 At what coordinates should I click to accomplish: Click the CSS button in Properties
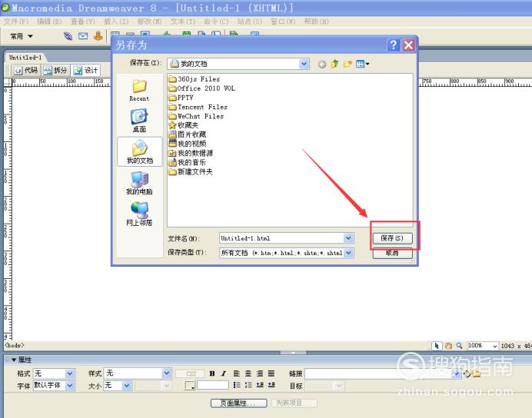191,373
